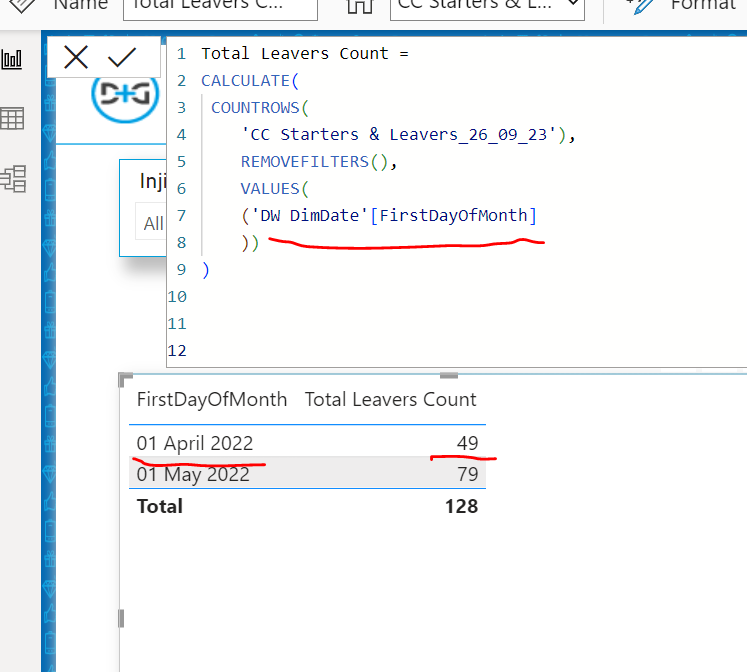The height and width of the screenshot is (672, 747).
Task: Click the table name 'CC Starters & Leavers_26_09_23'
Action: pyautogui.click(x=398, y=135)
